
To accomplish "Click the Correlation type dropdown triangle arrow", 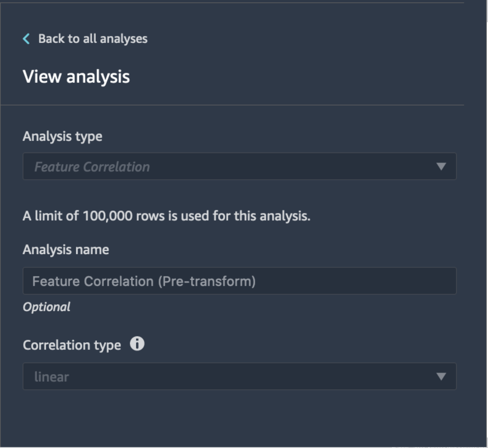I will (x=441, y=376).
